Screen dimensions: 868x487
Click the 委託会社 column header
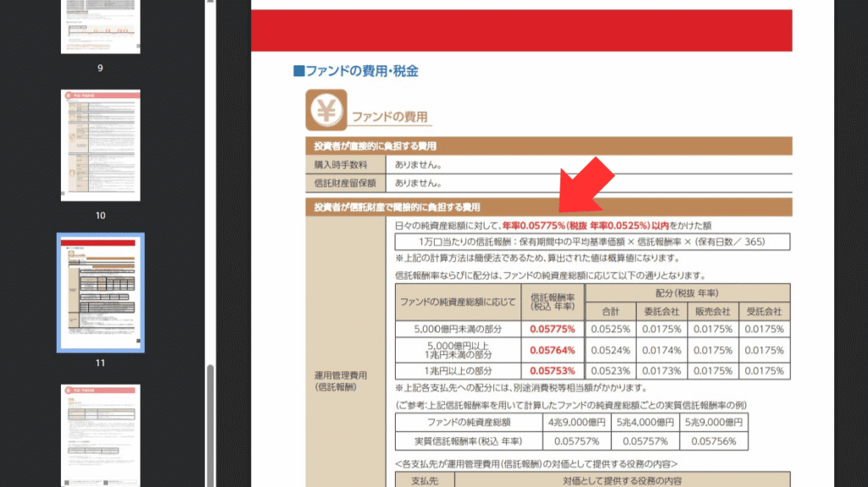click(x=661, y=312)
